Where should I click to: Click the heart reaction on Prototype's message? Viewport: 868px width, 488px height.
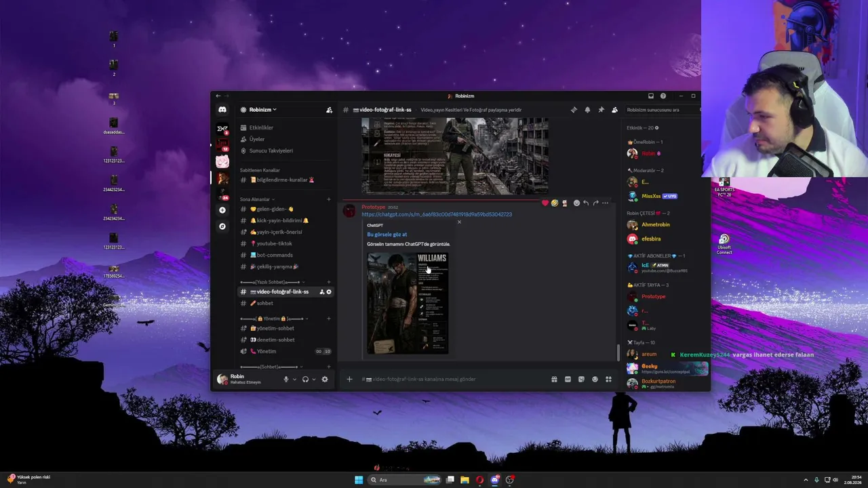pos(545,203)
